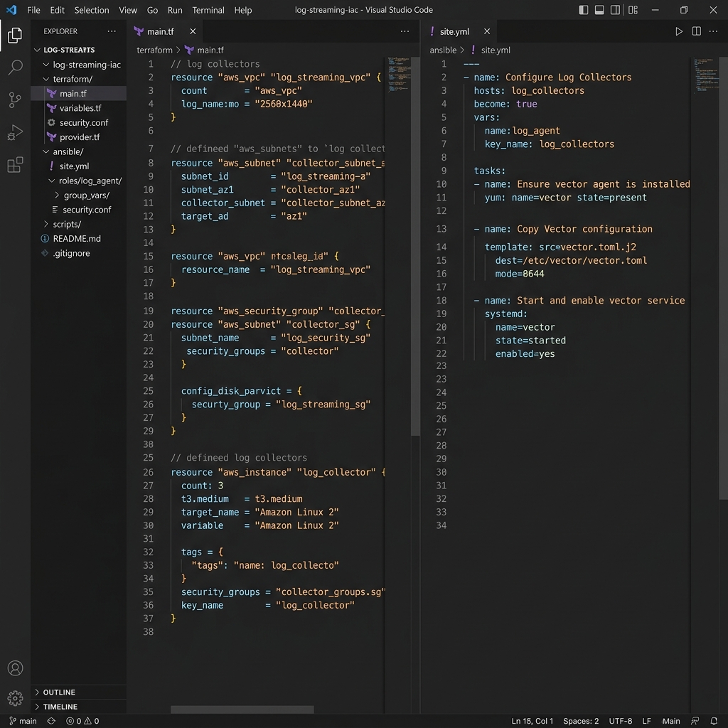The height and width of the screenshot is (728, 728).
Task: Switch to the site.yml editor tab
Action: [x=459, y=31]
